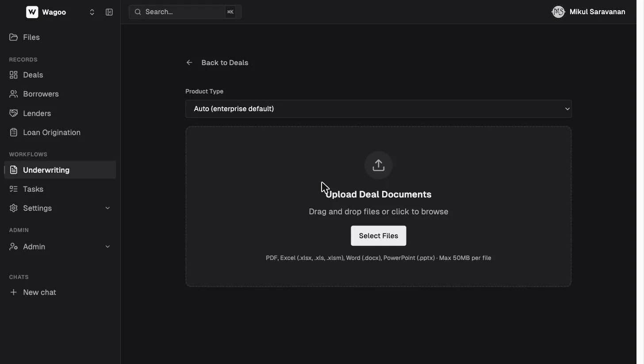Open the Files page
This screenshot has width=644, height=364.
[x=31, y=37]
